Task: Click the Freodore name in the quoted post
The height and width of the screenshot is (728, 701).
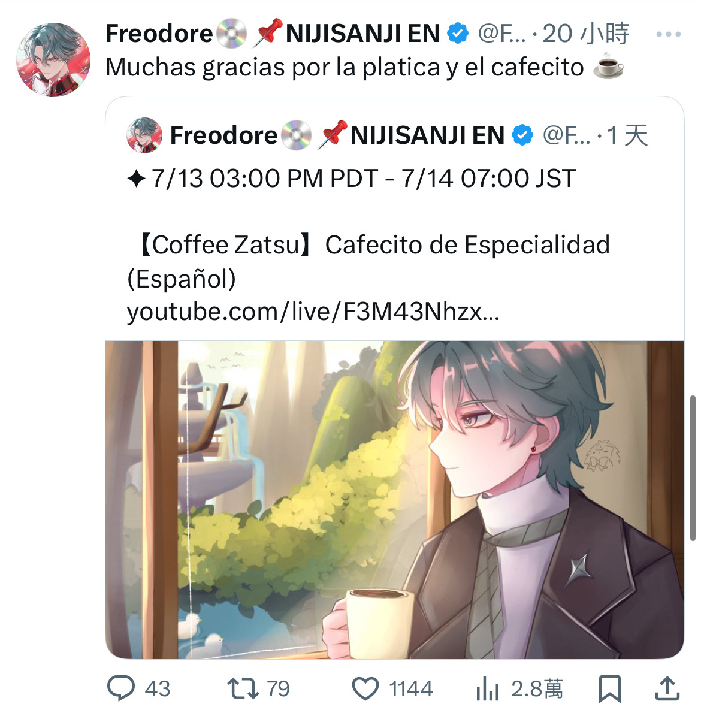Action: tap(224, 135)
